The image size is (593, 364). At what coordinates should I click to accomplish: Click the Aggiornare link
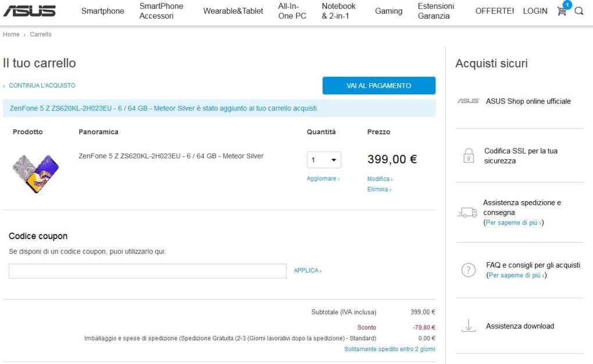tap(323, 179)
